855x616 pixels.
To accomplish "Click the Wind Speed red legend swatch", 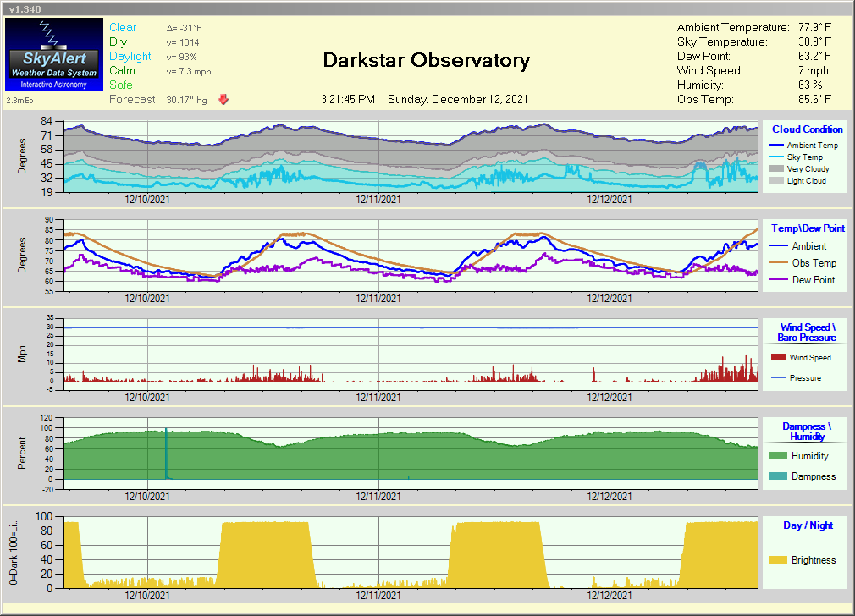I will [779, 358].
